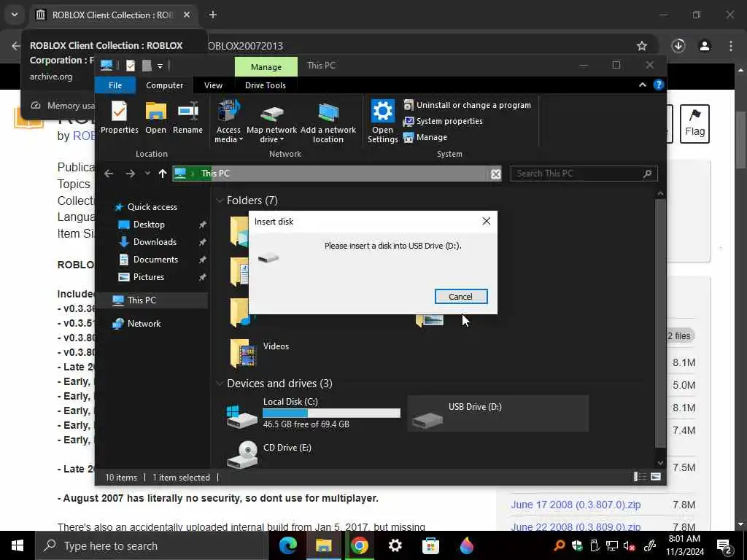Image resolution: width=747 pixels, height=560 pixels.
Task: Switch to large icons view icon
Action: coord(656,477)
